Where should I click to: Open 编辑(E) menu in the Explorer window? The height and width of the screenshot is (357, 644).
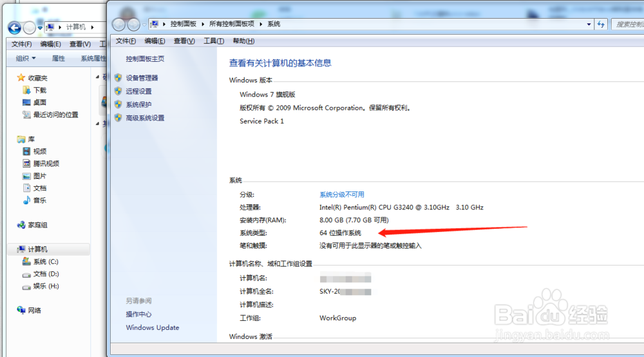[50, 44]
